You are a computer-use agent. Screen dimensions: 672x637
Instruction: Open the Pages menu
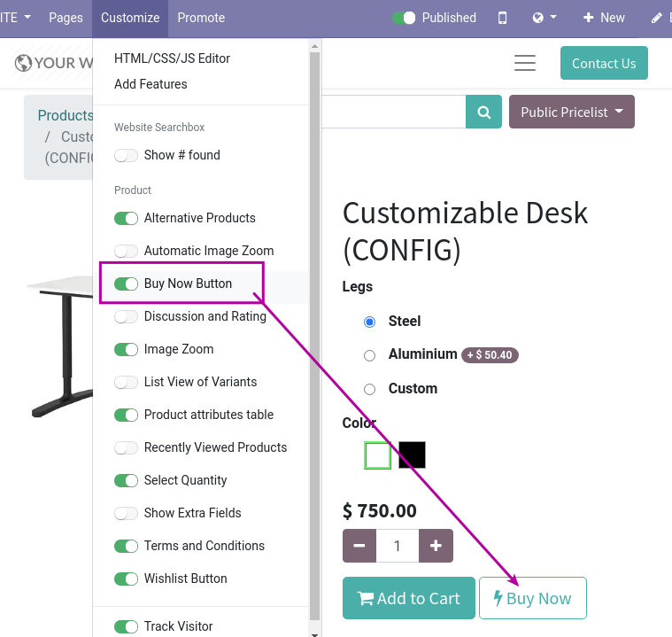(66, 18)
